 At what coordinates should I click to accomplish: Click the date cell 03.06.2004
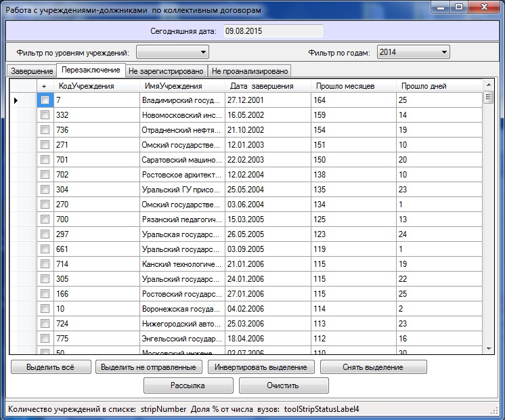coord(268,205)
